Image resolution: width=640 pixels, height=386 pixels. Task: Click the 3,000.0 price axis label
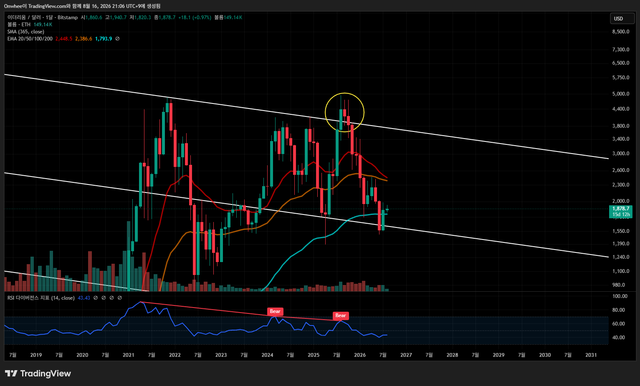(620, 153)
